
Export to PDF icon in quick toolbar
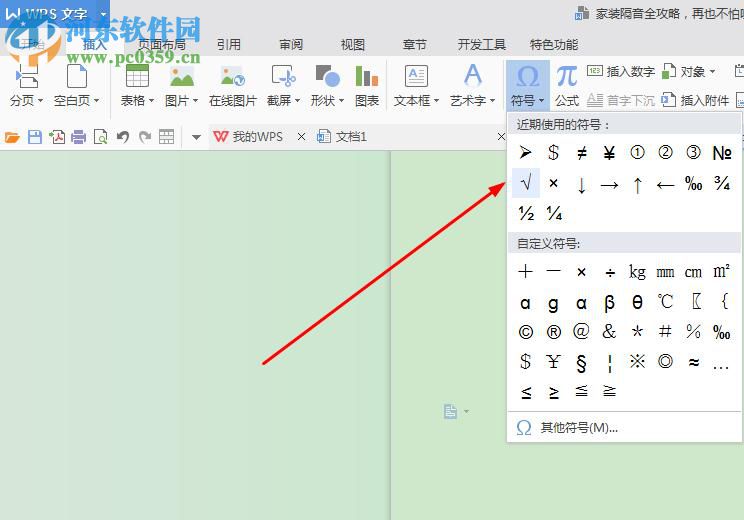57,137
